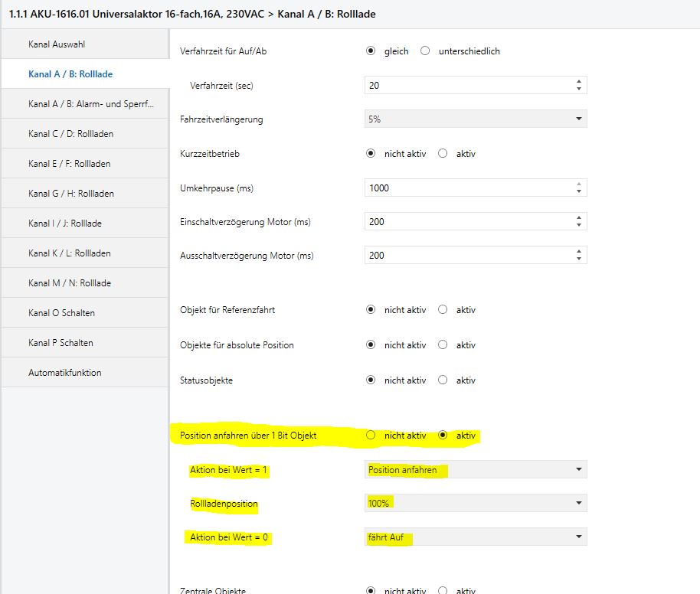
Task: Click the Umkehrpause (ms) input field
Action: (467, 188)
